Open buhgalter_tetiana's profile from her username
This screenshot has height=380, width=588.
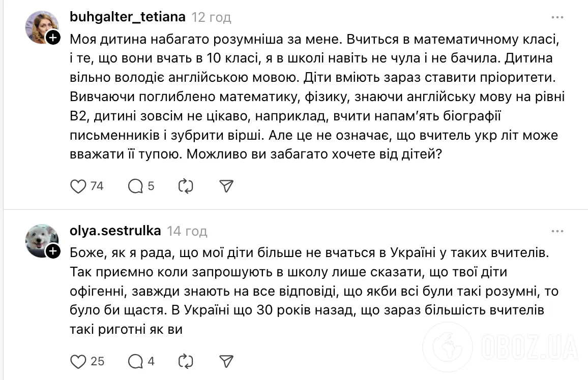tap(127, 16)
